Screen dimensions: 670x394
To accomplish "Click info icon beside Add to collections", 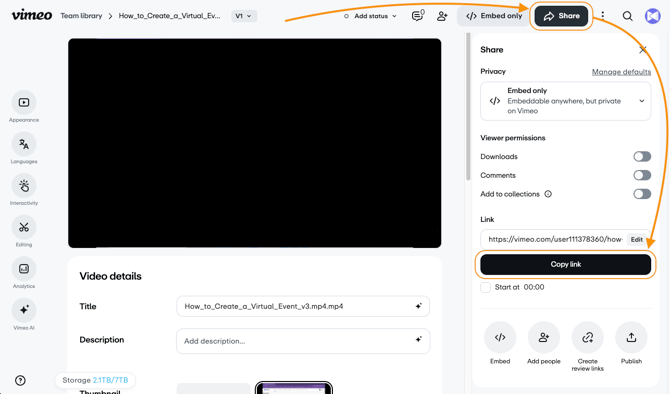I will [548, 194].
